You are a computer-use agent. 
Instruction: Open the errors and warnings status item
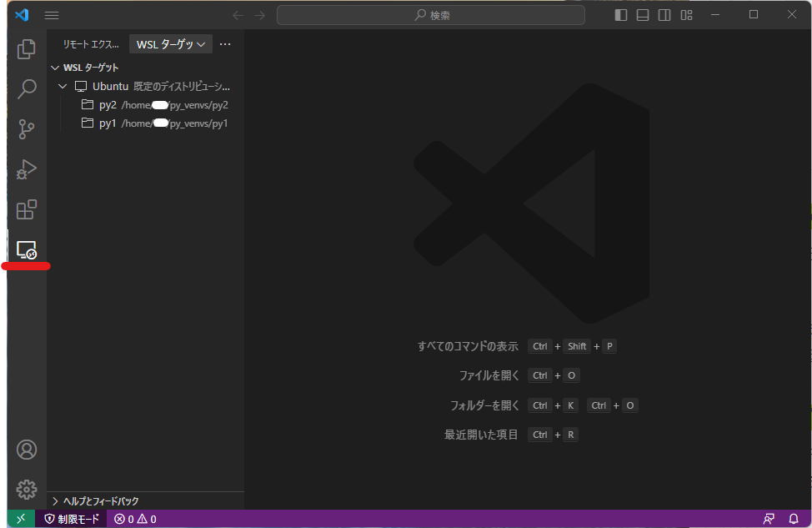pyautogui.click(x=135, y=519)
